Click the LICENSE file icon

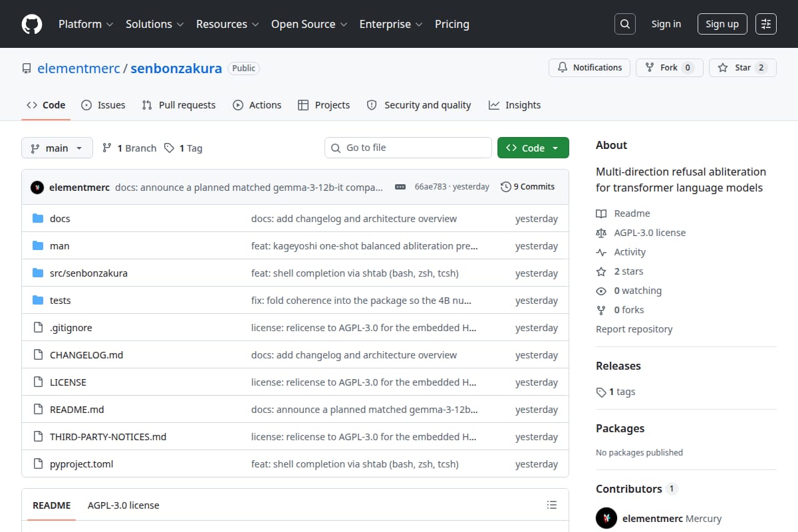coord(38,382)
